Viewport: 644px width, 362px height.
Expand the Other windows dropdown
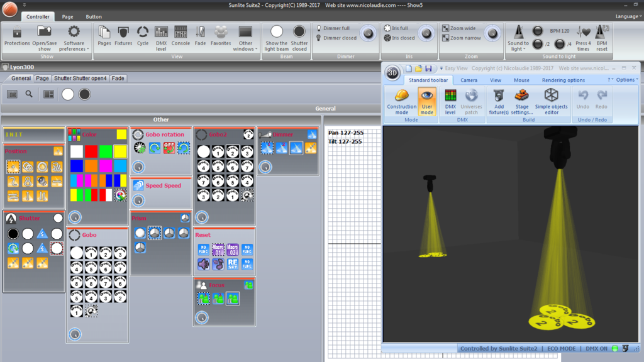tap(245, 38)
